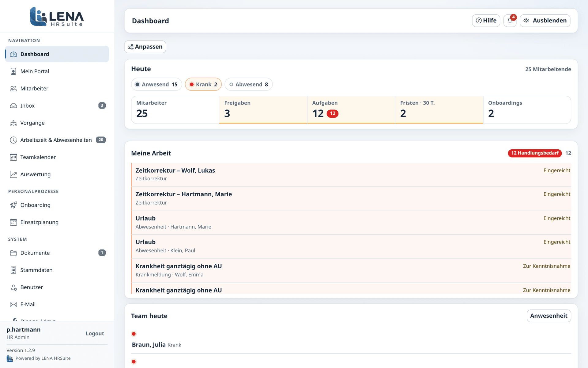The width and height of the screenshot is (588, 368).
Task: Click the Auswertung chart icon
Action: pyautogui.click(x=13, y=174)
